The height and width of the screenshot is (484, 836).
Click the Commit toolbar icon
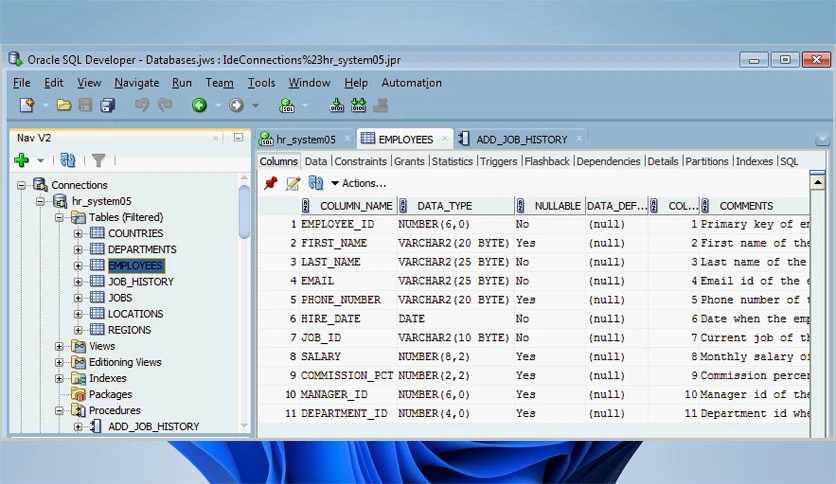click(336, 105)
